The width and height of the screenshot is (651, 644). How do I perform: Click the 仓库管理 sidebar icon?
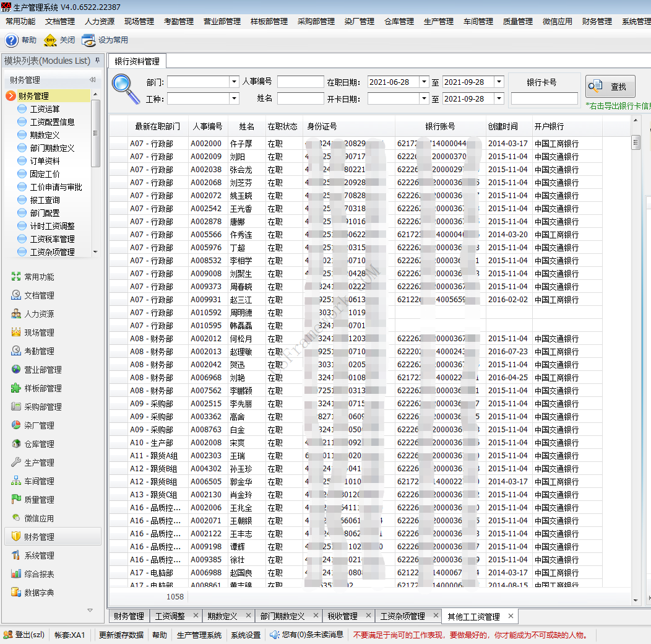[x=15, y=444]
